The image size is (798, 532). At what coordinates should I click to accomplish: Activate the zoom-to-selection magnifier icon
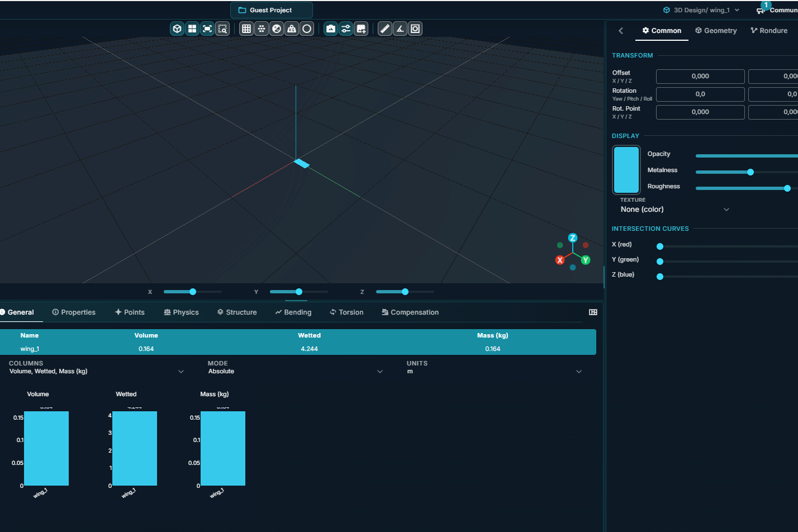(222, 28)
